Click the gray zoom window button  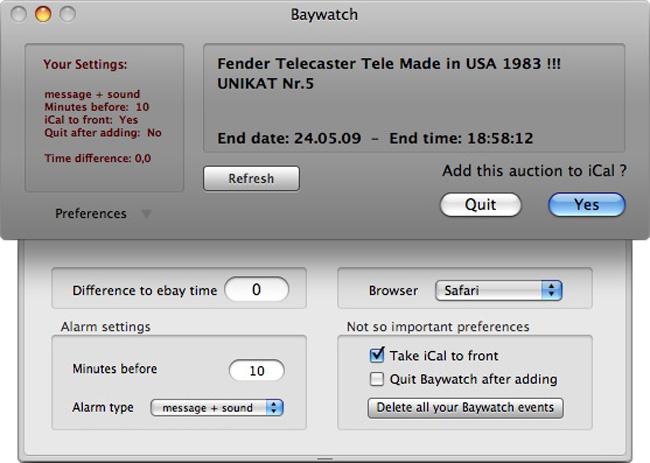click(x=67, y=15)
